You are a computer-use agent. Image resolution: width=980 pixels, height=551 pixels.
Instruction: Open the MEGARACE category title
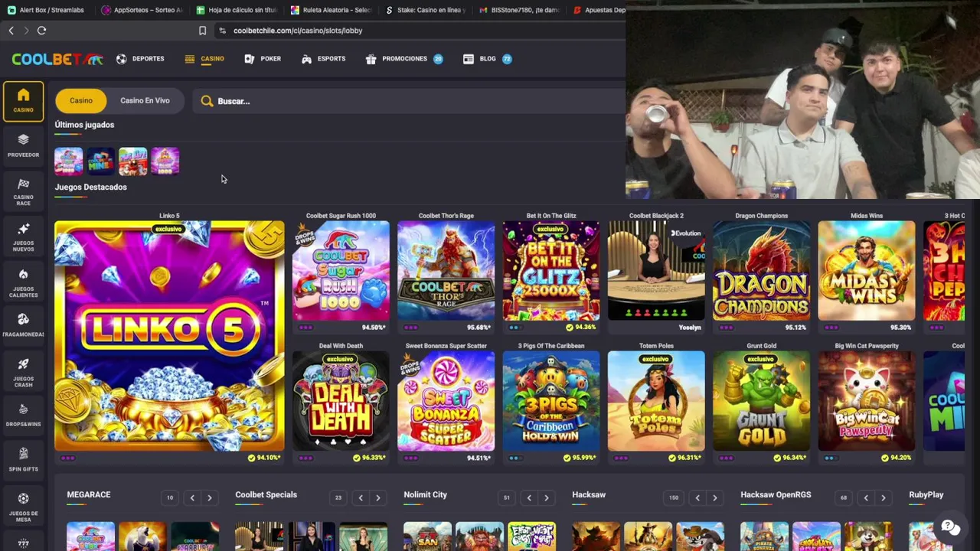click(89, 494)
